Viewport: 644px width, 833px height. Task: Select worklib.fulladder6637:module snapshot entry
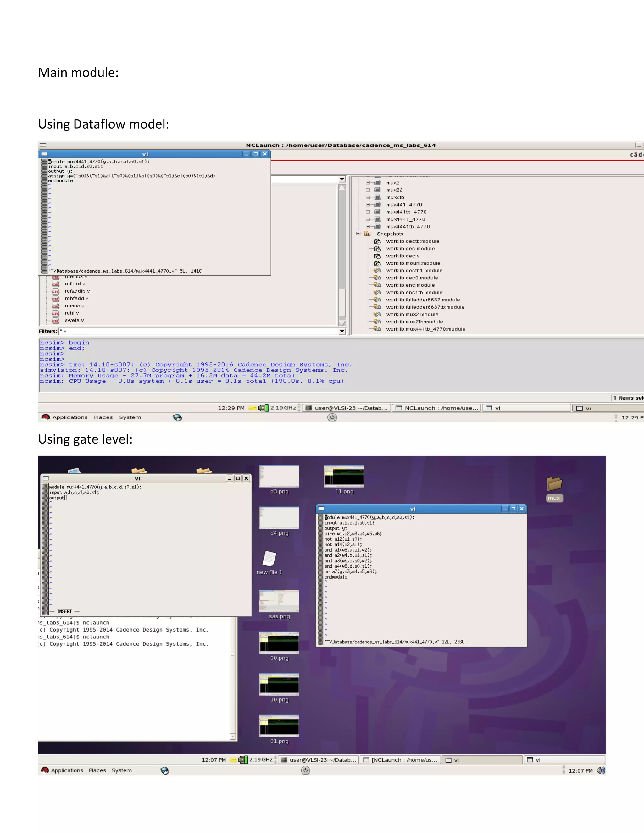(x=423, y=300)
